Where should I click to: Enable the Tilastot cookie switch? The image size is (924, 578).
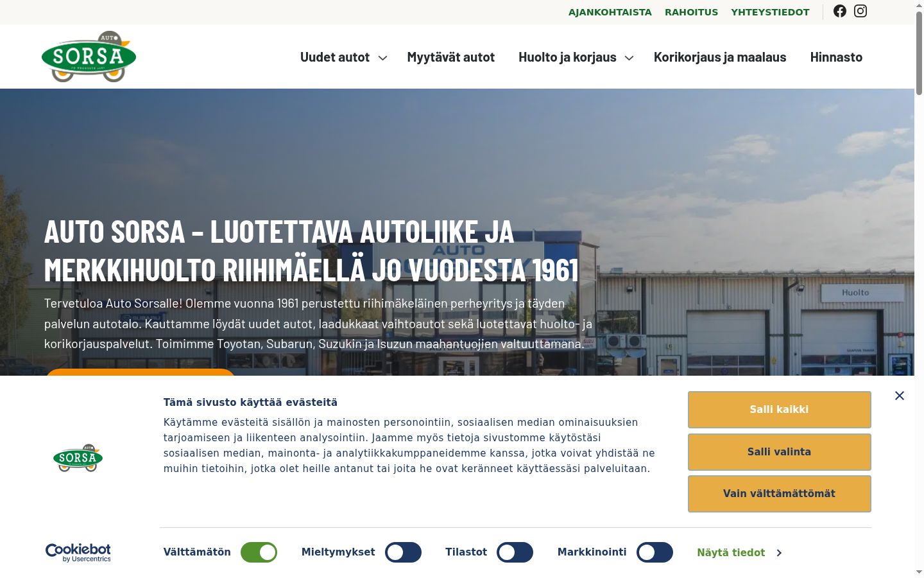[x=515, y=552]
